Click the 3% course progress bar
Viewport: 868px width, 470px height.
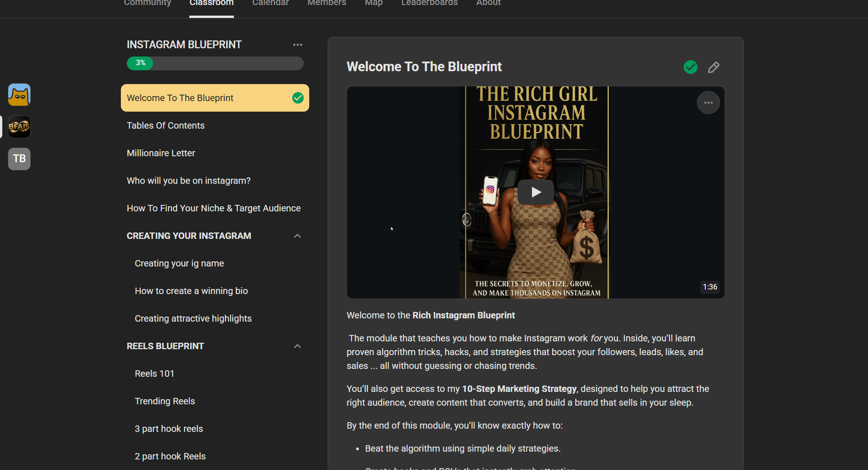tap(215, 63)
